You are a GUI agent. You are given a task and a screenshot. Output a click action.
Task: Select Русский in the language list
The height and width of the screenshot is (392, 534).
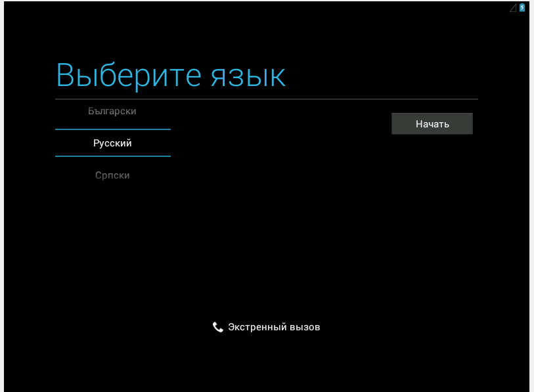pos(112,143)
